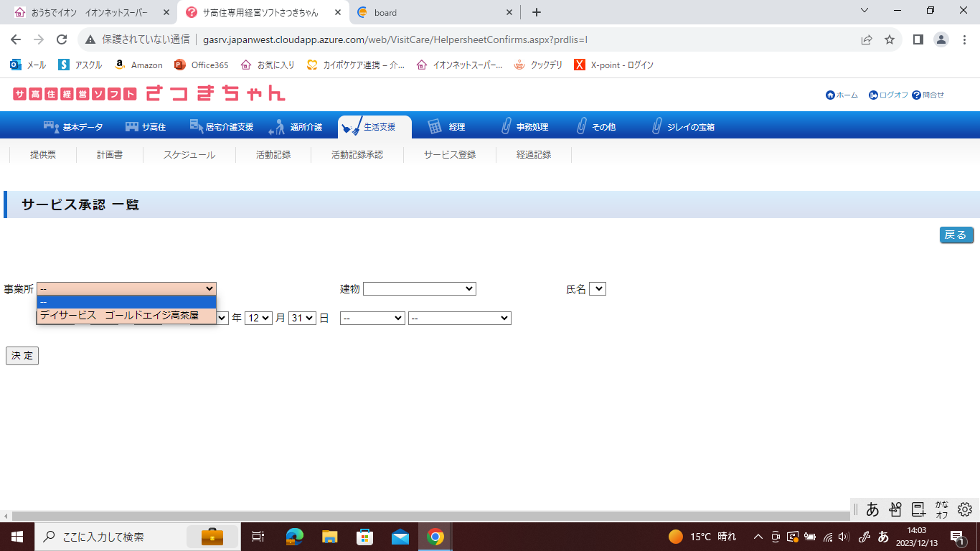Click the ログオフ link
980x551 pixels.
[x=888, y=95]
